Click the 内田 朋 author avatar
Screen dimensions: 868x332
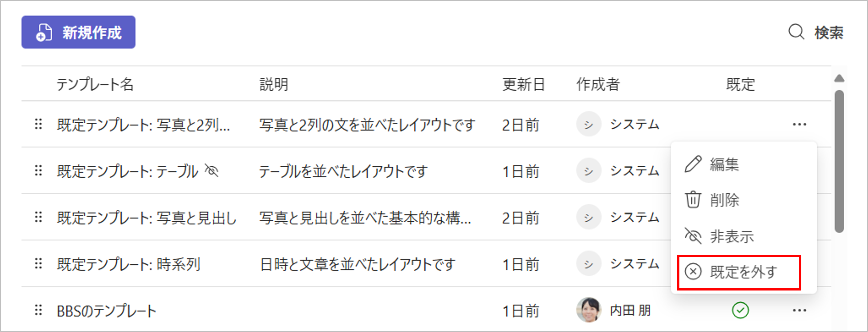pyautogui.click(x=589, y=310)
